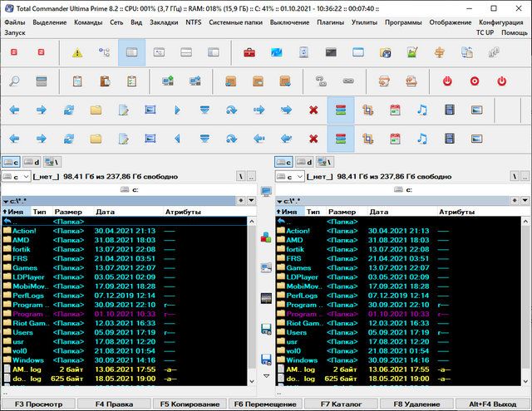
Task: Click the F8 Удаление button
Action: [x=416, y=404]
